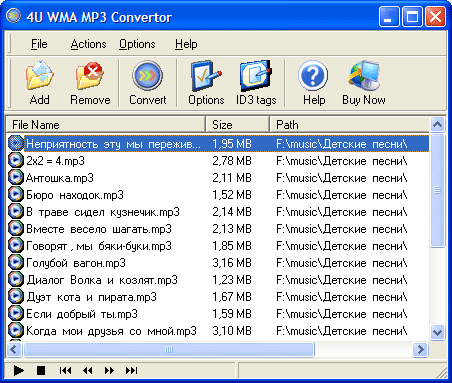Open the Options toolbar icon
Screen dimensions: 452x383
pyautogui.click(x=206, y=76)
